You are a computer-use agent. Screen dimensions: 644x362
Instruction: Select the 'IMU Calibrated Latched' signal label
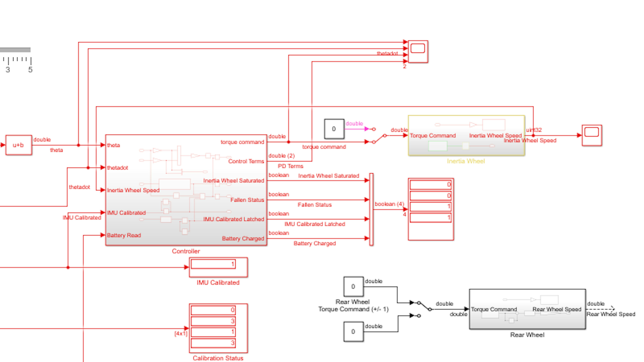pyautogui.click(x=315, y=224)
